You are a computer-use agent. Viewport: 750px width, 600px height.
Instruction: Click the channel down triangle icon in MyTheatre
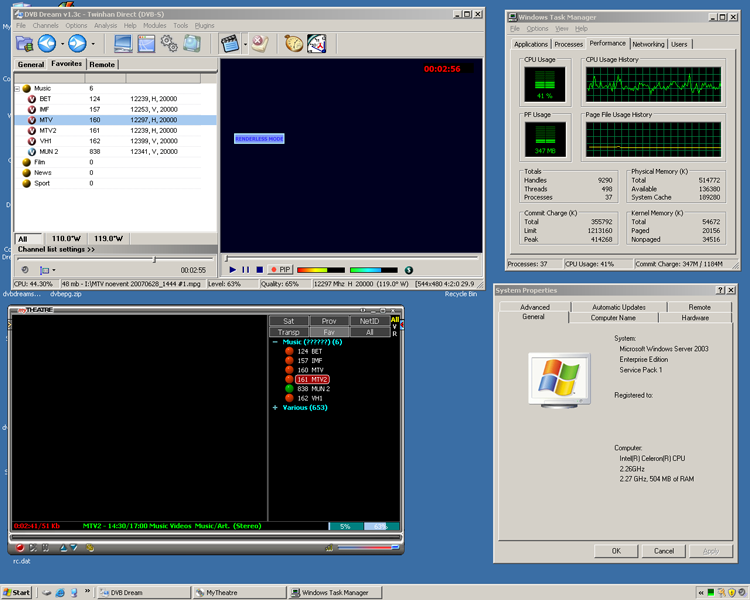(74, 548)
